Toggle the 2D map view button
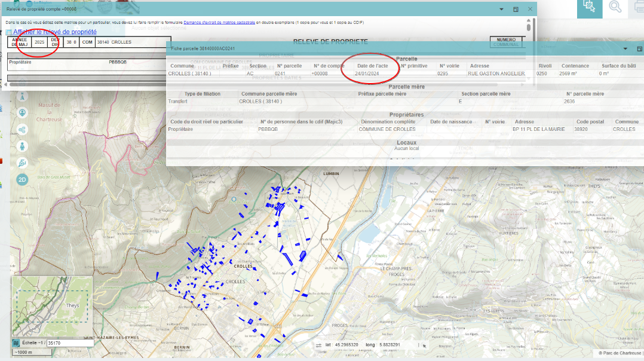Screen dimensions: 644x361 [22, 179]
